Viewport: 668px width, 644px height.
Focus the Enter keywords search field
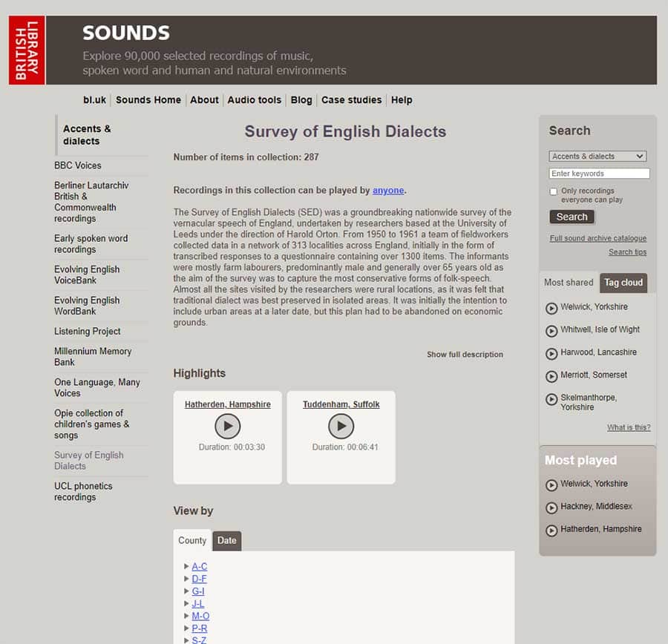coord(599,174)
